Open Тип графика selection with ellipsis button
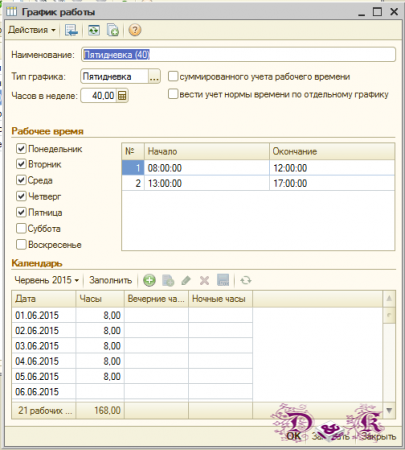The height and width of the screenshot is (450, 405). click(154, 77)
